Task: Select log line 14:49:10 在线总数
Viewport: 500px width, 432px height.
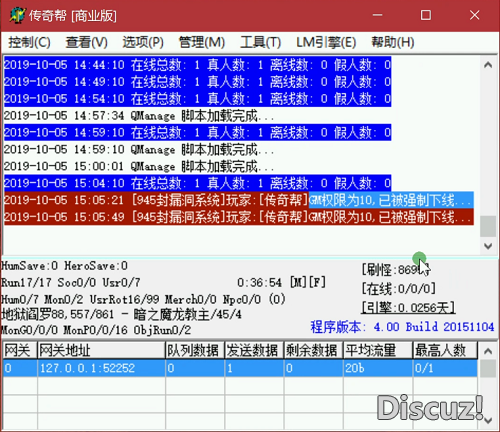Action: tap(197, 82)
